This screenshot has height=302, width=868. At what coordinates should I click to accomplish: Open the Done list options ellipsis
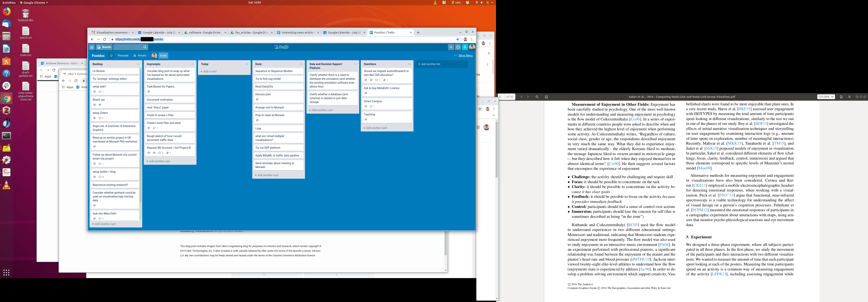click(301, 64)
